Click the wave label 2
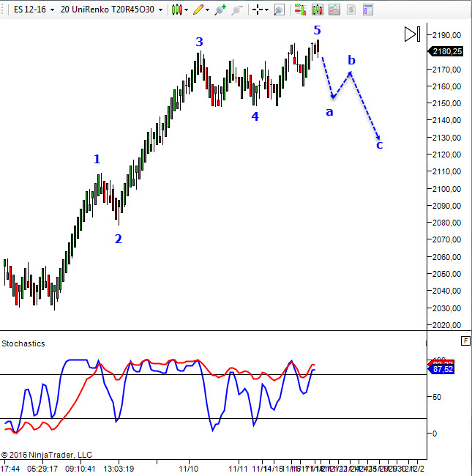This screenshot has width=472, height=476. click(119, 239)
